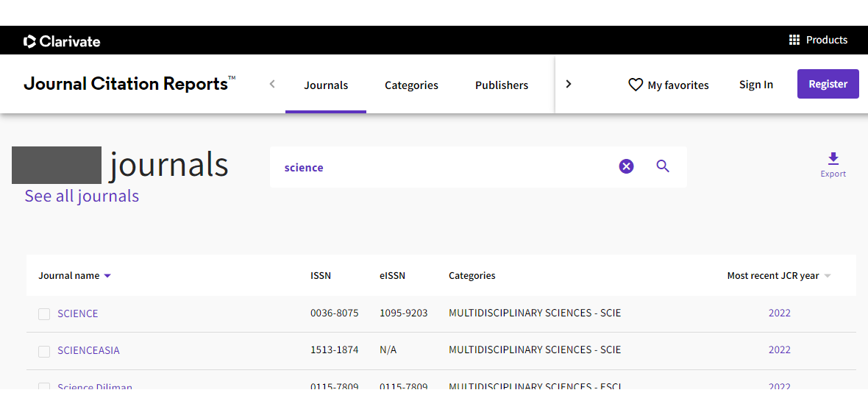The image size is (868, 415).
Task: Click the Clarivate logo
Action: coord(62,41)
